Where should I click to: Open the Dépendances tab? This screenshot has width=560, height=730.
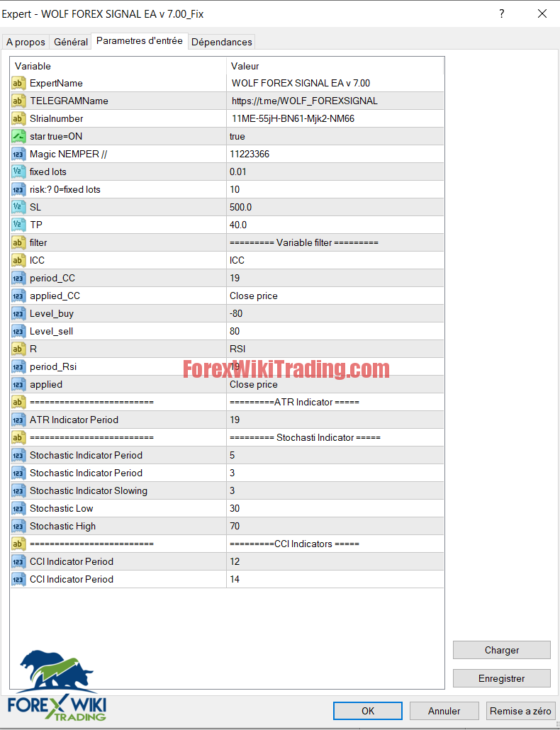pos(222,42)
